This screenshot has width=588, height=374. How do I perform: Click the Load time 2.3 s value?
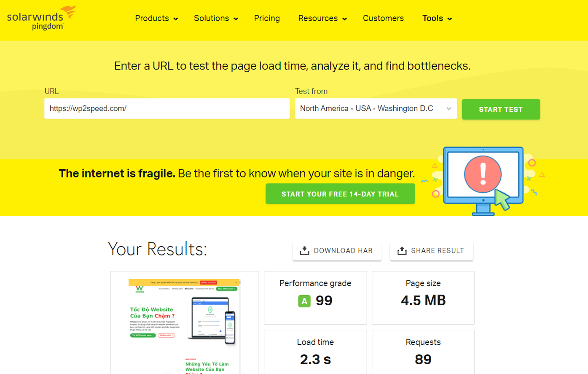click(x=315, y=360)
